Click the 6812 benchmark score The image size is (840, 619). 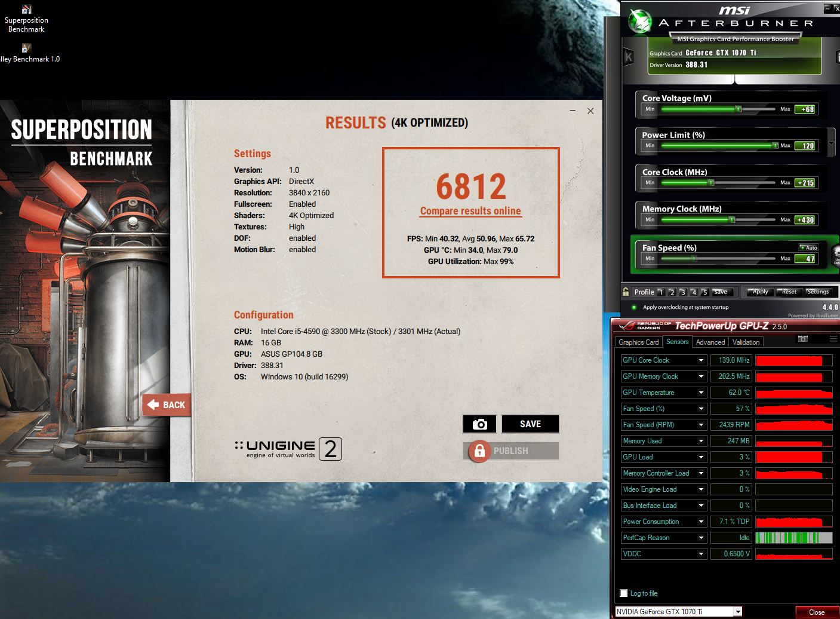click(x=471, y=186)
